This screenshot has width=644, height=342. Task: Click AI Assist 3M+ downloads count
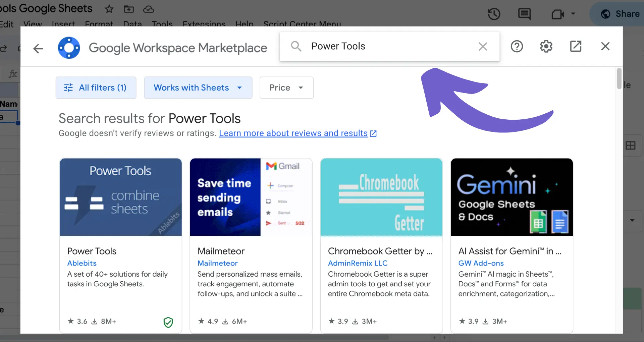(x=495, y=322)
